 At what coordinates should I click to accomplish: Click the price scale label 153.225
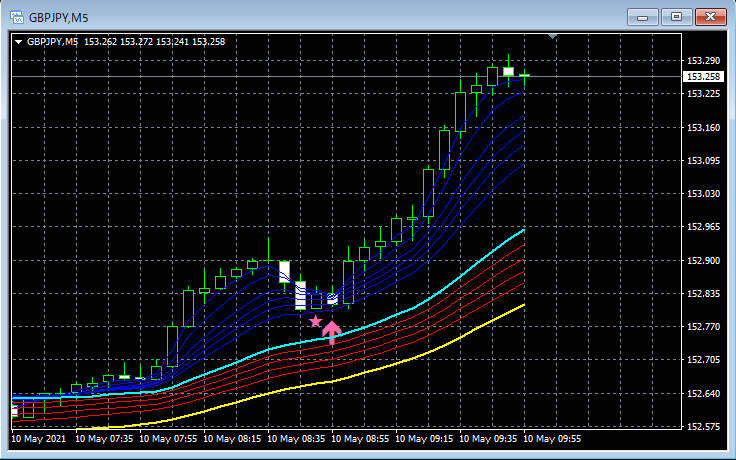(x=704, y=94)
